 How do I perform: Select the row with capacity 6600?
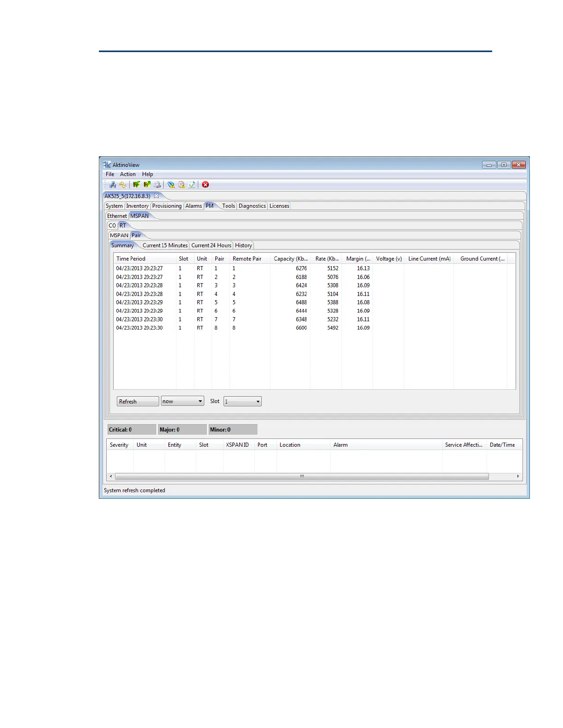tap(314, 328)
